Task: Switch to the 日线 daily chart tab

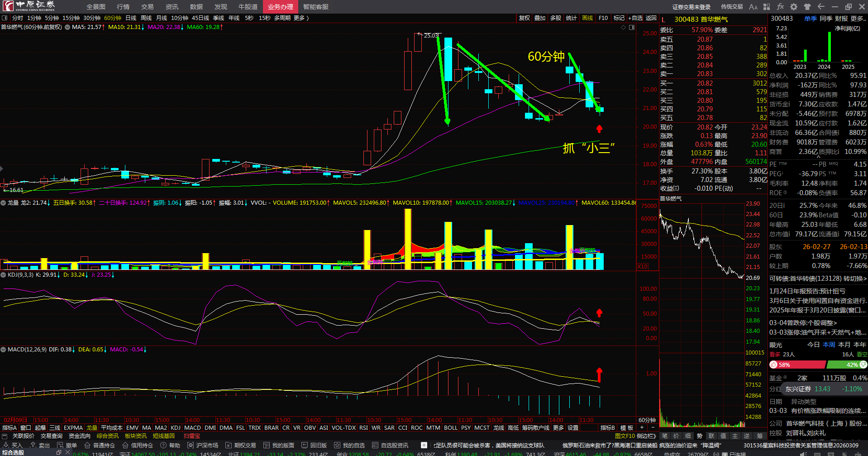Action: 131,18
